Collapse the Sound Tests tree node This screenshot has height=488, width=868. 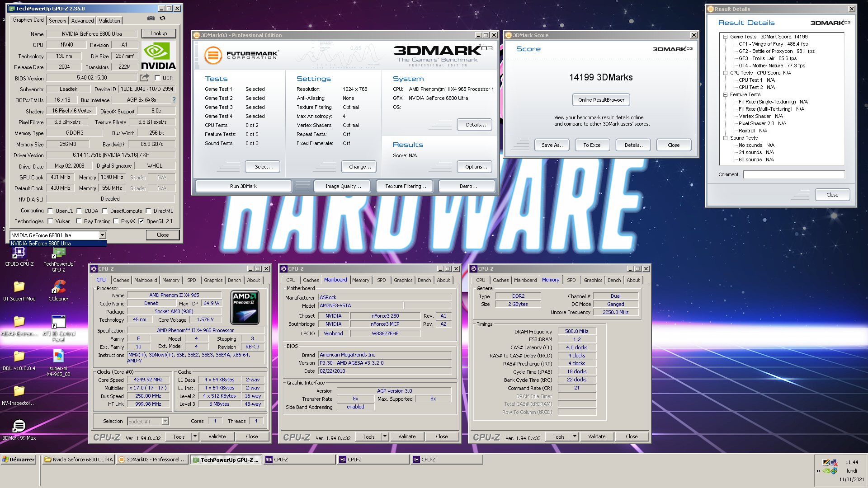point(725,138)
